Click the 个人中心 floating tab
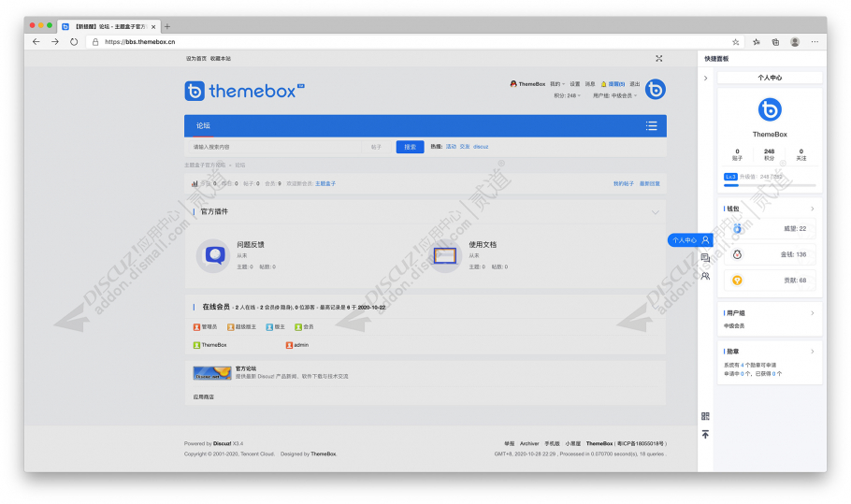Screen dimensions: 851x504 pos(690,239)
